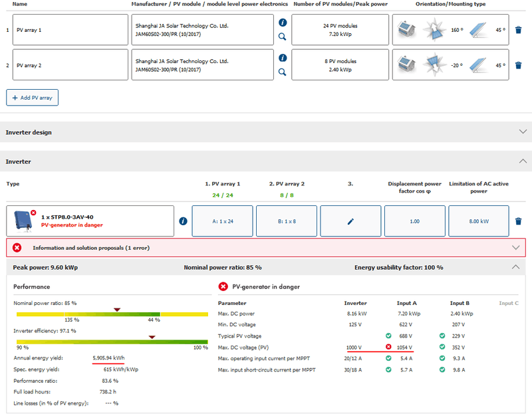This screenshot has width=532, height=416.
Task: Click info icon for PV array 2 module
Action: click(x=282, y=58)
